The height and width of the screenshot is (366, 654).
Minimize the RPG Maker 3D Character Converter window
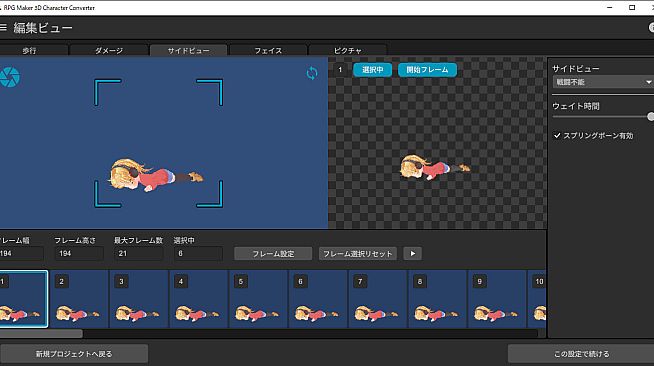click(x=610, y=8)
